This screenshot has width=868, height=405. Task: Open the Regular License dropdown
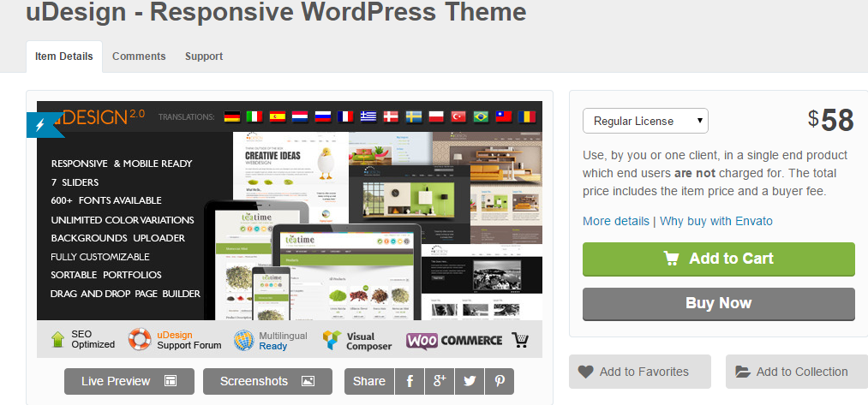click(x=645, y=121)
